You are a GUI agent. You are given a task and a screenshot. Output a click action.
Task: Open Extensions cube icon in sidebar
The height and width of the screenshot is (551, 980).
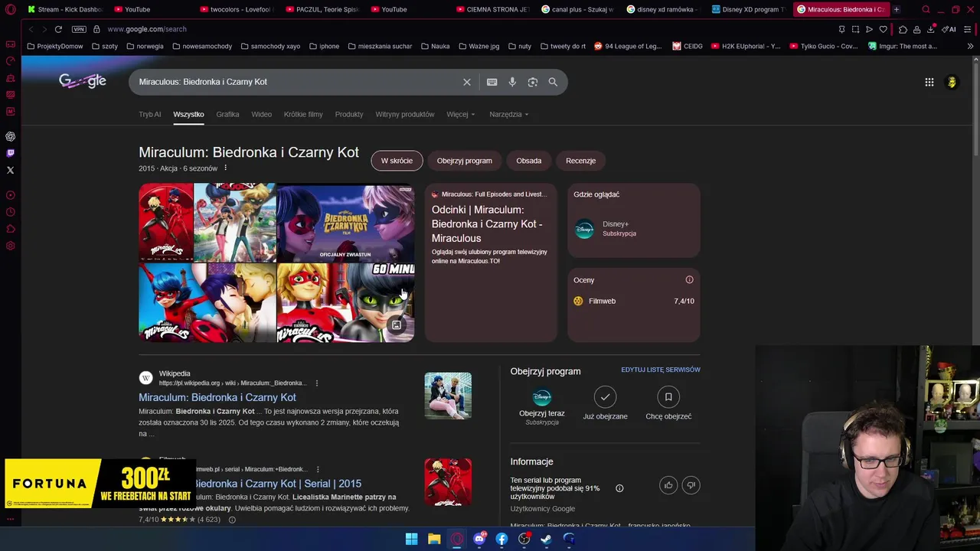tap(11, 229)
